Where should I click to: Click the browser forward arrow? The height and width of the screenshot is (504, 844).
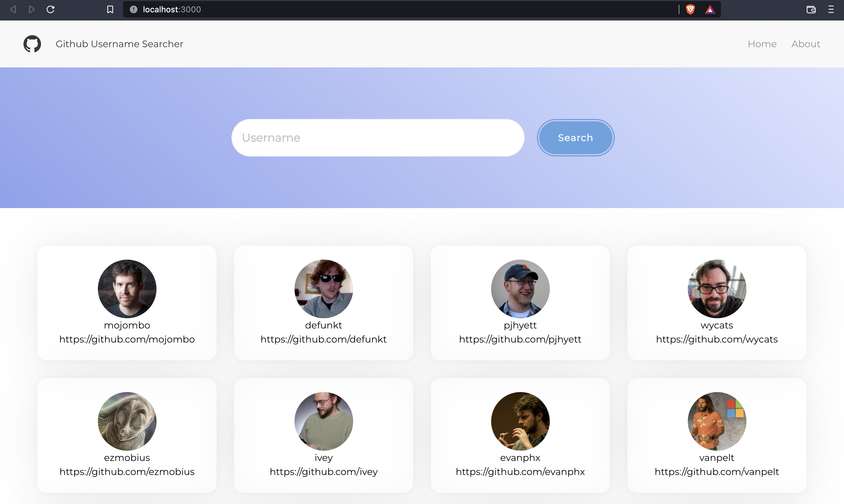pyautogui.click(x=32, y=9)
